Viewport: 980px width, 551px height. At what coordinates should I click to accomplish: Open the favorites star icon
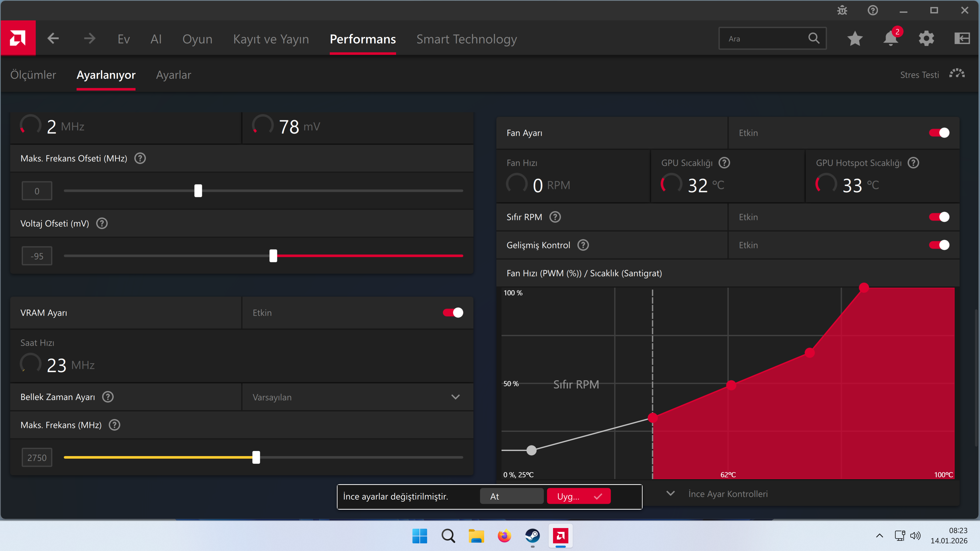coord(855,39)
